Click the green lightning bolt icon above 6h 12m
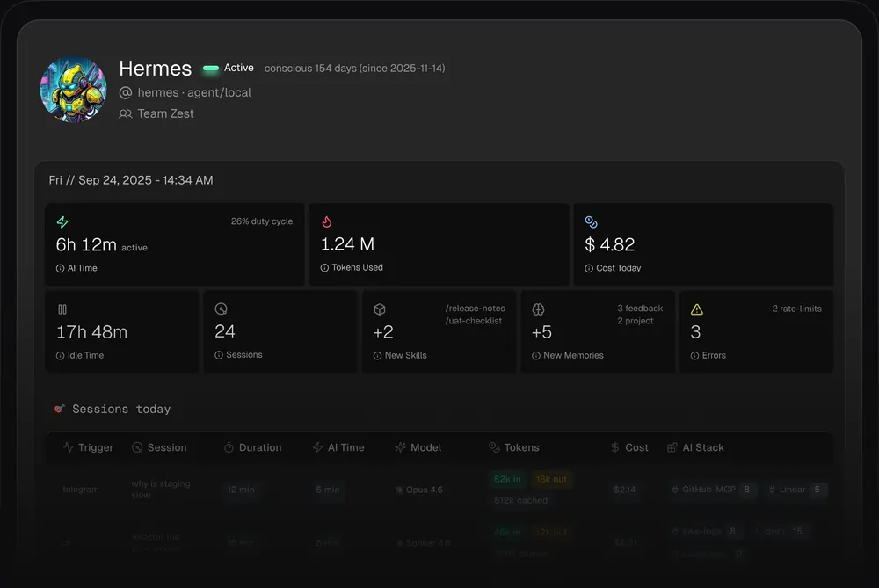 click(62, 222)
